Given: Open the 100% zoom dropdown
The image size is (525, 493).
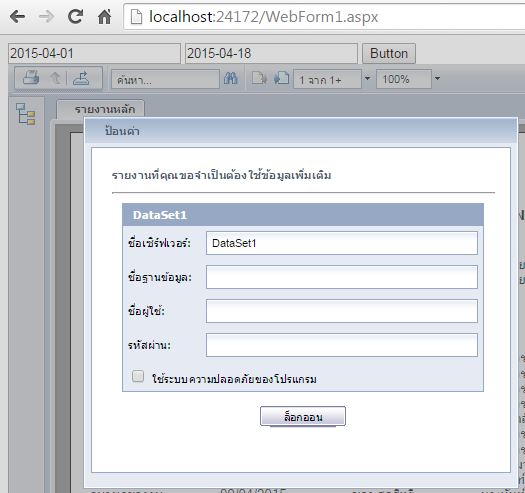Looking at the screenshot, I should coord(437,79).
